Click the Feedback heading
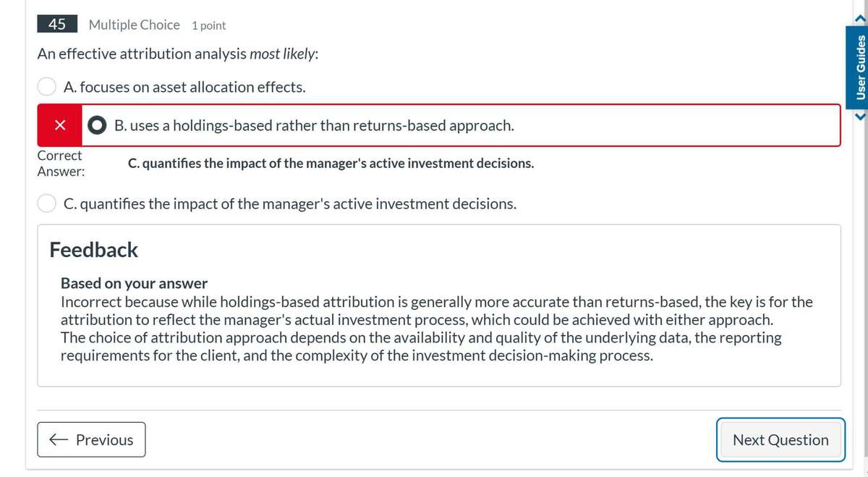The width and height of the screenshot is (868, 477). 93,250
